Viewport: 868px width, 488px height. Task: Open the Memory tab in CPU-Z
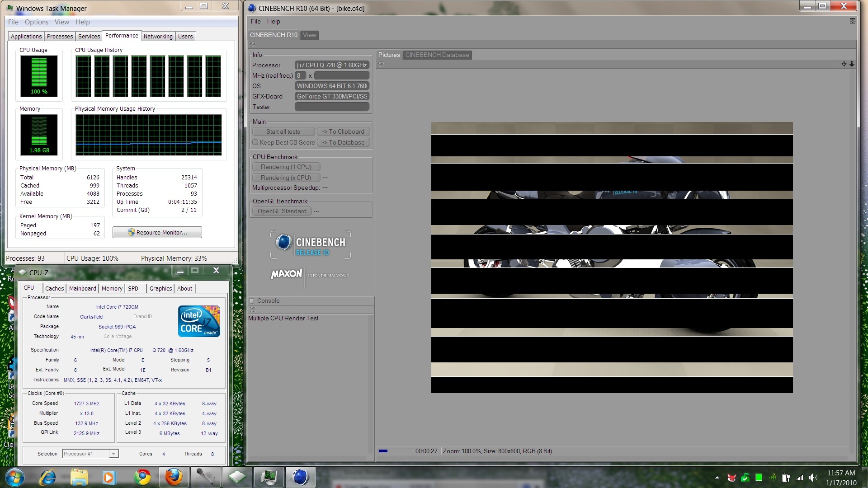[x=112, y=288]
